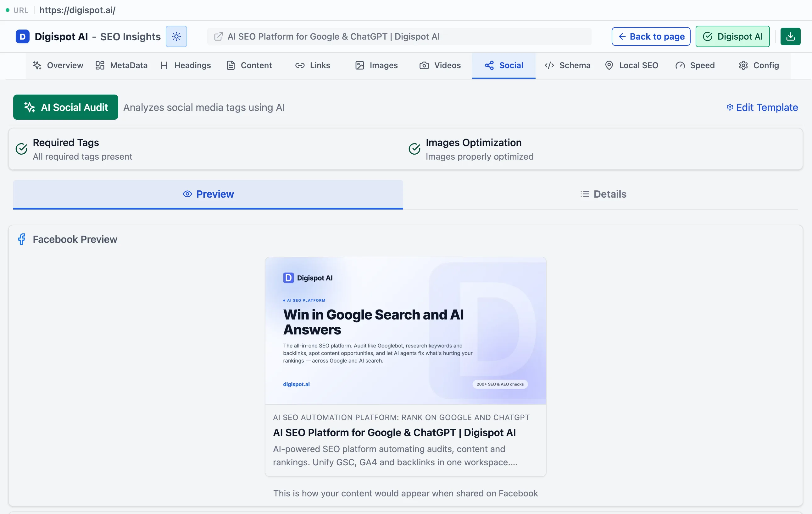Open the Overview tab
This screenshot has width=812, height=514.
[x=58, y=65]
